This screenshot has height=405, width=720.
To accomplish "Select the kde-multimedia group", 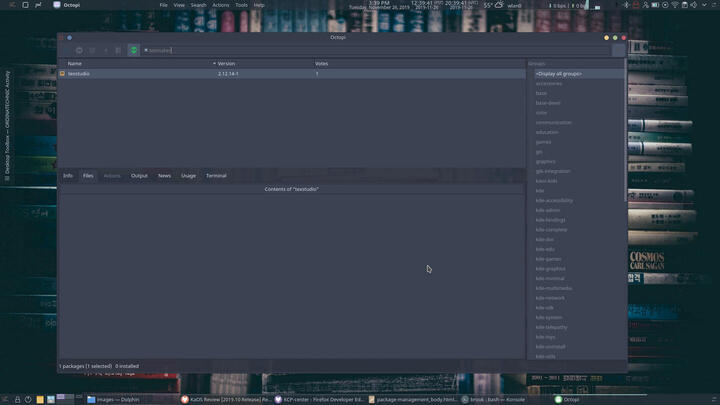I will point(553,288).
